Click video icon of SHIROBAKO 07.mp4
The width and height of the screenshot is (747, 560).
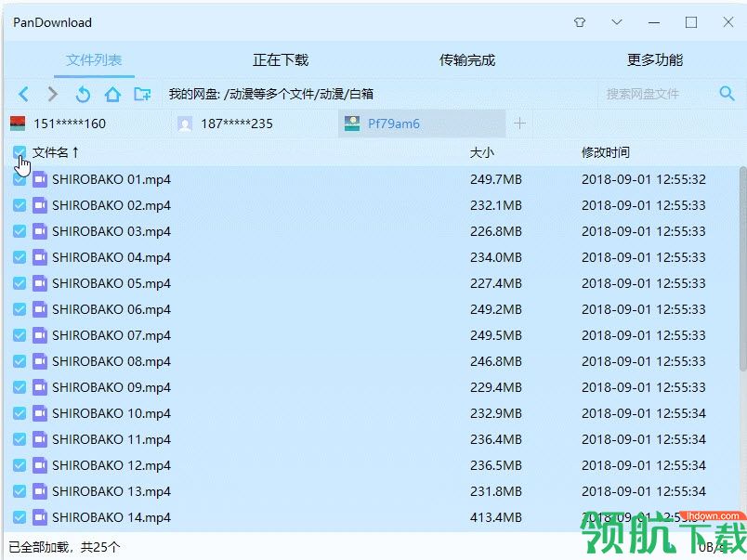40,335
